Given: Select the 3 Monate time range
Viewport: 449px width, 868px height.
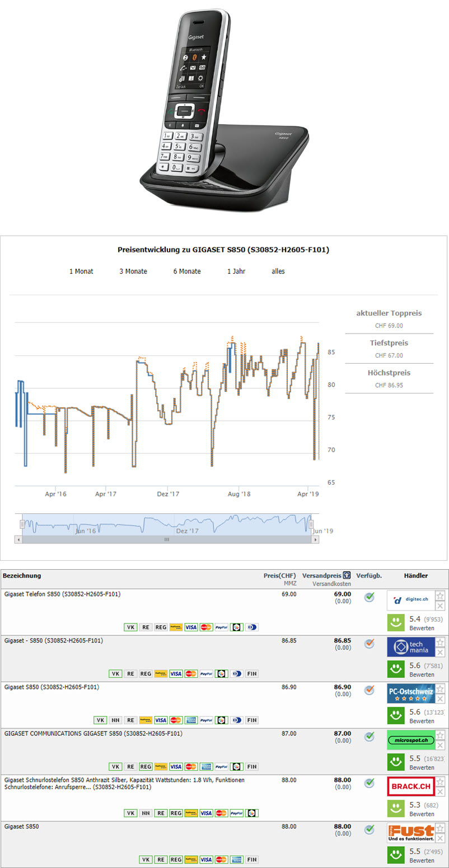Looking at the screenshot, I should coord(133,271).
